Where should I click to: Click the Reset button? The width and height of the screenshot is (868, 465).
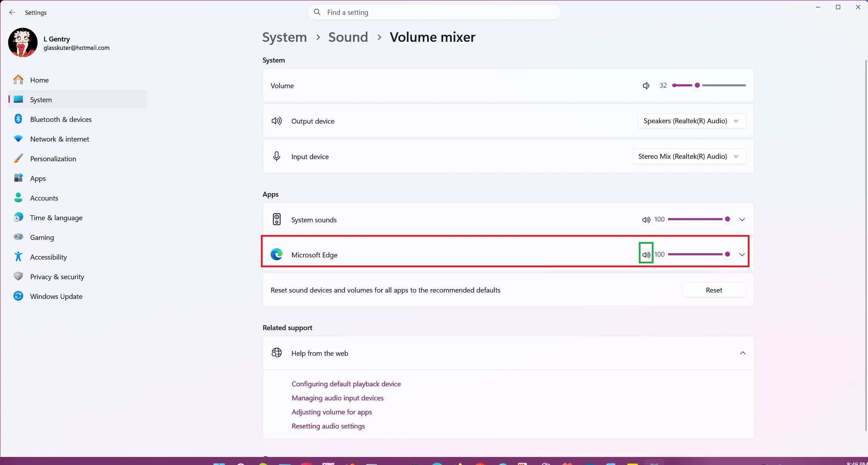tap(714, 290)
